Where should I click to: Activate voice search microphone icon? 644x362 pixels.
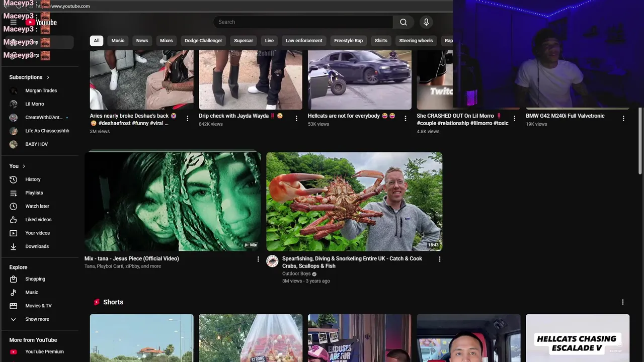pos(426,22)
